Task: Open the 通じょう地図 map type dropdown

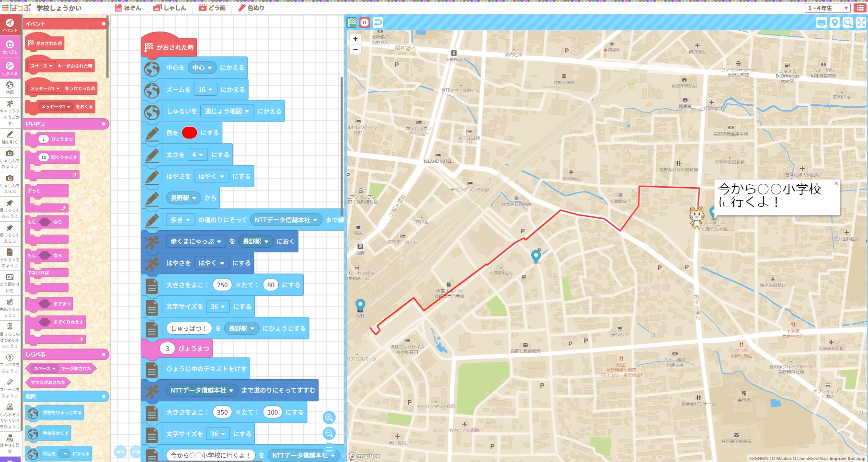Action: 227,111
